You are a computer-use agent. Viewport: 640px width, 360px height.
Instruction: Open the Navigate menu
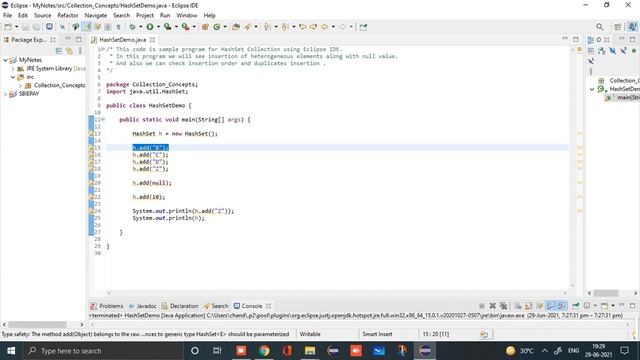tap(96, 15)
